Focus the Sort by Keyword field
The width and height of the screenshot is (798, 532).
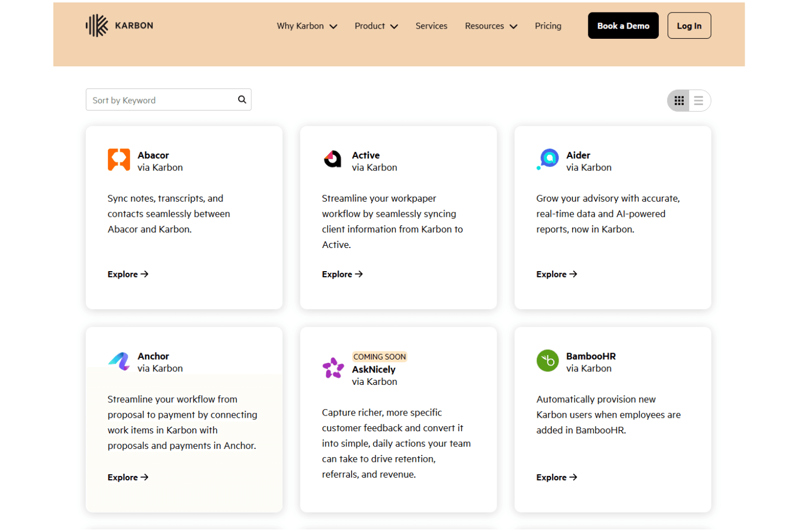click(169, 100)
